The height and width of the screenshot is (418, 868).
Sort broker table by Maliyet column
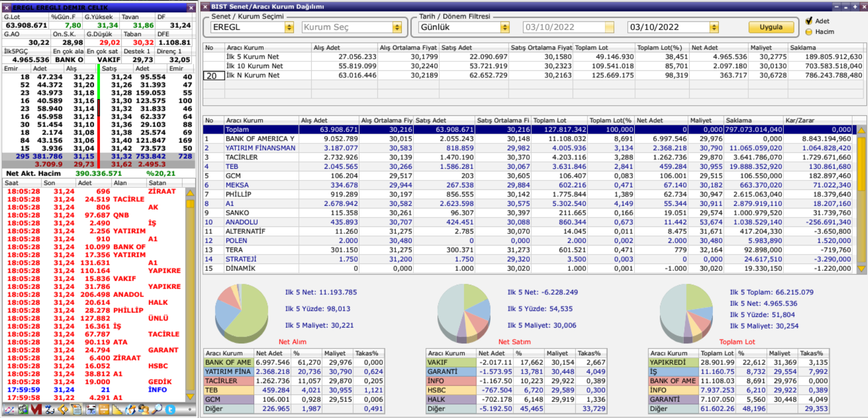coord(706,121)
